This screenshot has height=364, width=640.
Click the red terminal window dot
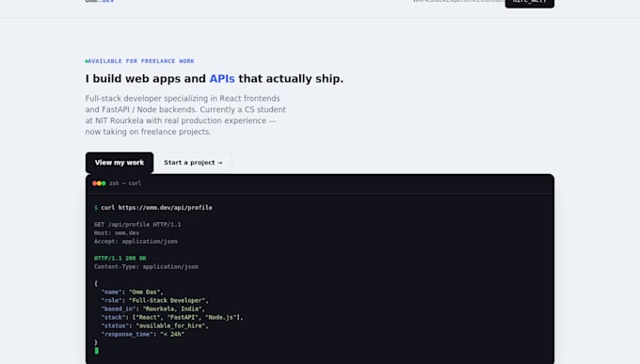[94, 183]
